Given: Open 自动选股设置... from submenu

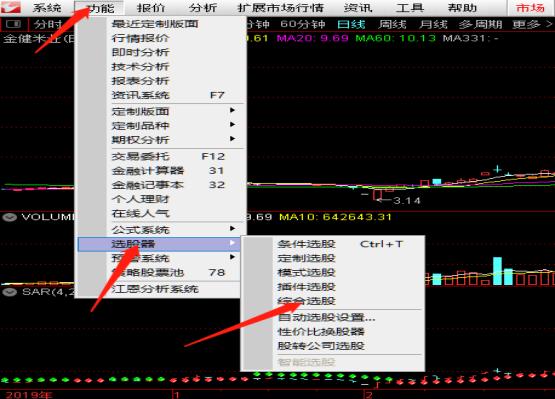Looking at the screenshot, I should (x=333, y=317).
